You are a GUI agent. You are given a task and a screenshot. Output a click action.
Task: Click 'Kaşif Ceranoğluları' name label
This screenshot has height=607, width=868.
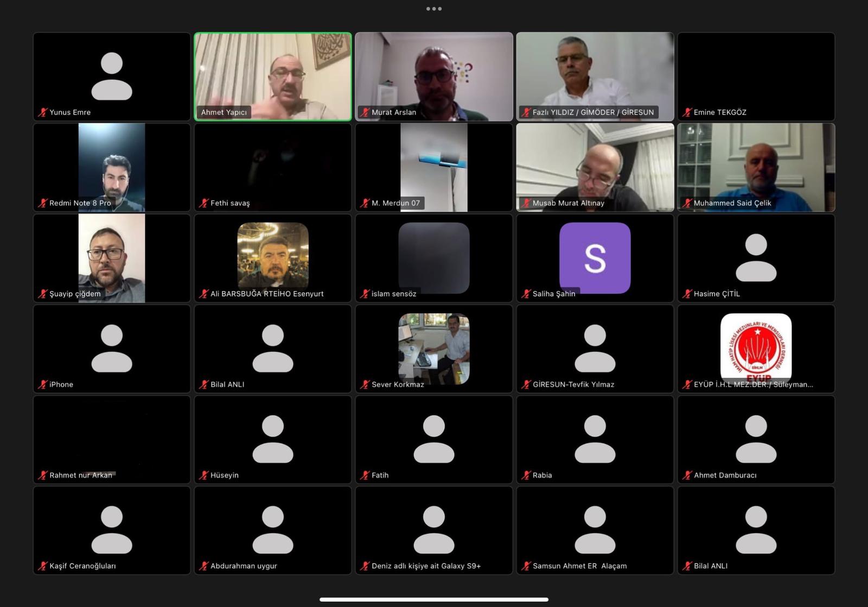(x=82, y=566)
